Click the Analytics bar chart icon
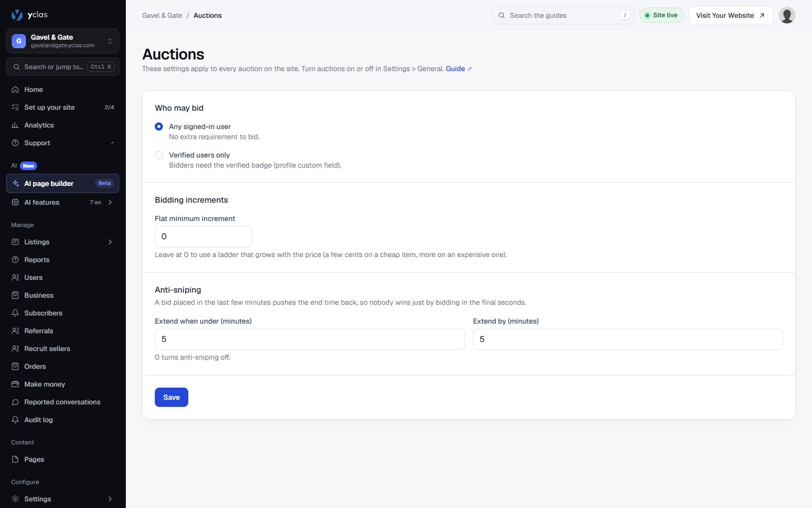This screenshot has height=508, width=812. pos(15,125)
